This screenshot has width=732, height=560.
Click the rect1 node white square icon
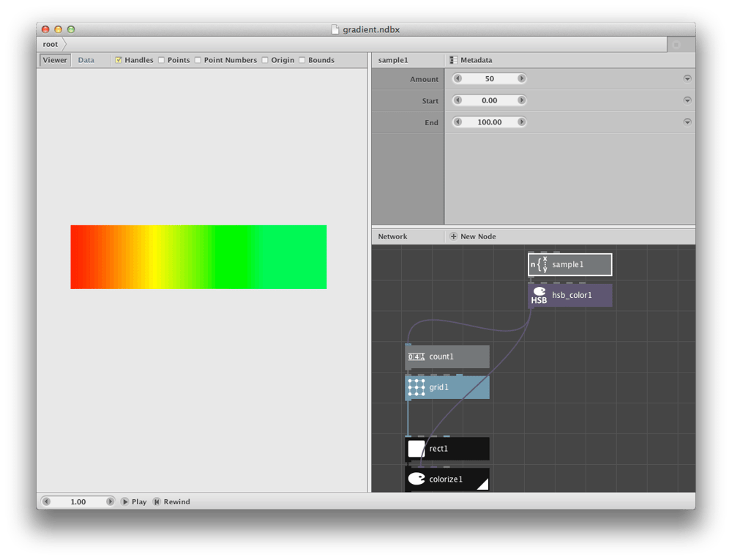(417, 449)
